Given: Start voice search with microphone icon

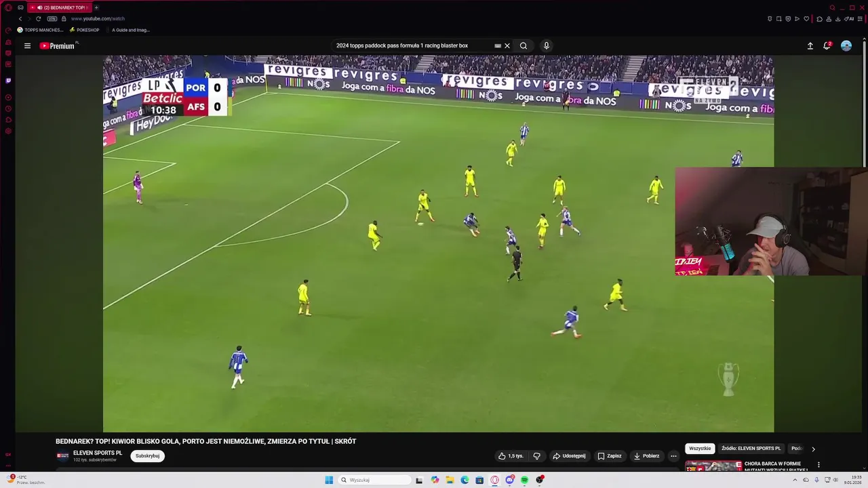Looking at the screenshot, I should coord(547,46).
